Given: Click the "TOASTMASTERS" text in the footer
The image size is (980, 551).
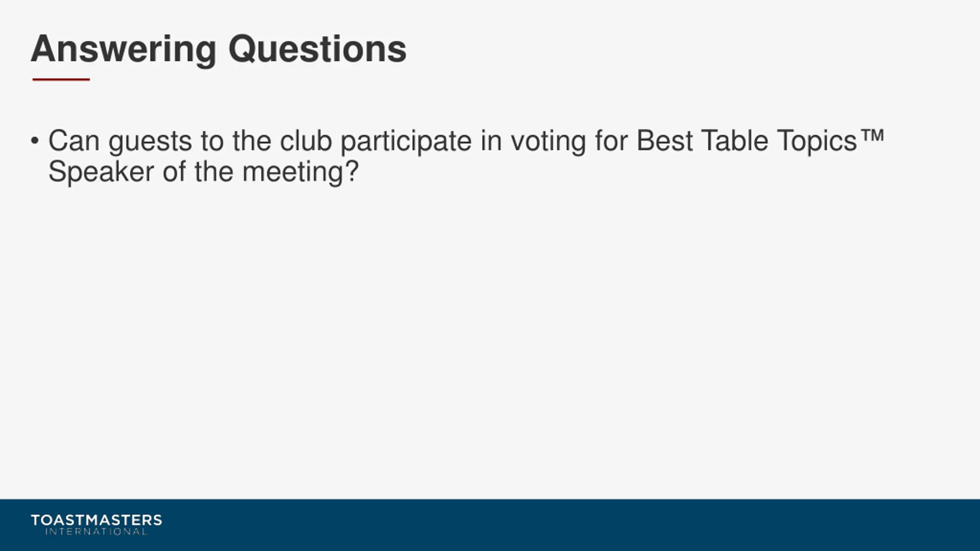Looking at the screenshot, I should (x=96, y=520).
